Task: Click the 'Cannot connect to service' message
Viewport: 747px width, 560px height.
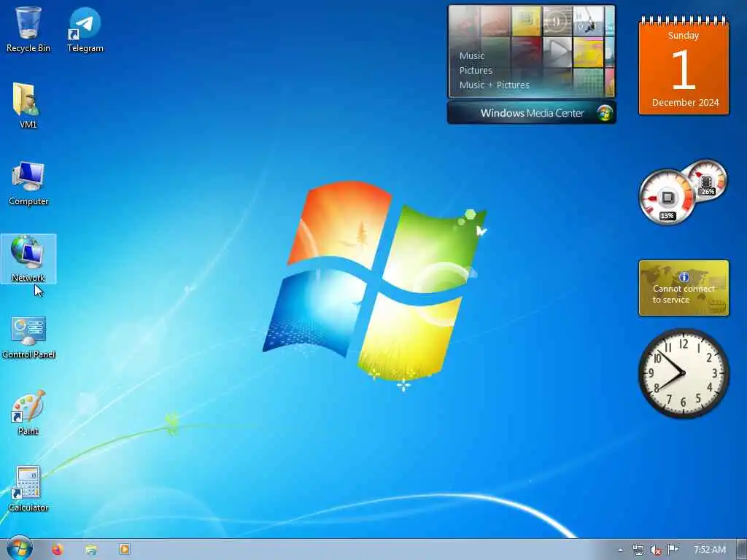Action: pyautogui.click(x=683, y=295)
